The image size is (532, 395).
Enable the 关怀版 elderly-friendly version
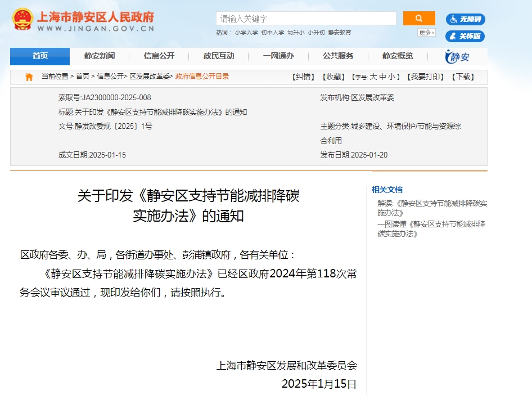(465, 36)
